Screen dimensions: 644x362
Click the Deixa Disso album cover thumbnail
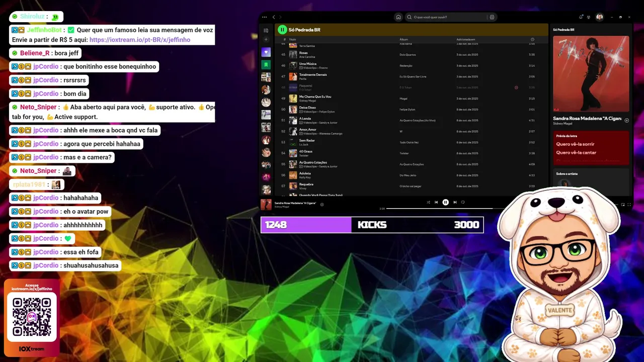point(293,110)
